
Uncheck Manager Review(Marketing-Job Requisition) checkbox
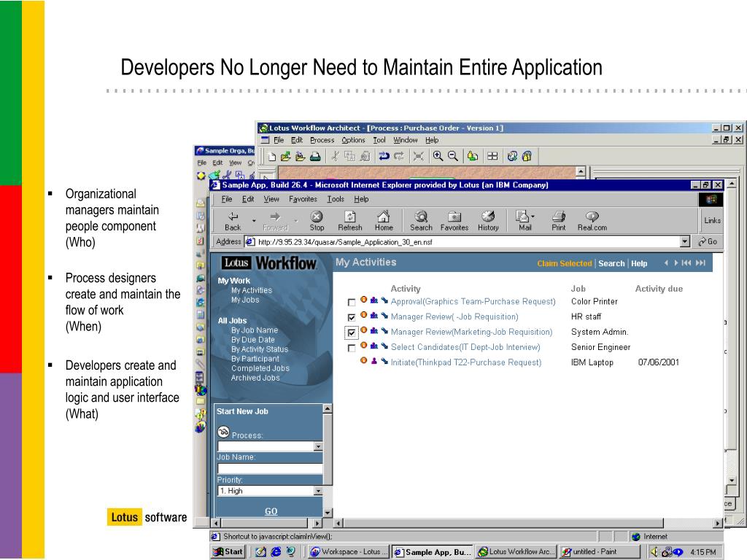click(x=352, y=332)
